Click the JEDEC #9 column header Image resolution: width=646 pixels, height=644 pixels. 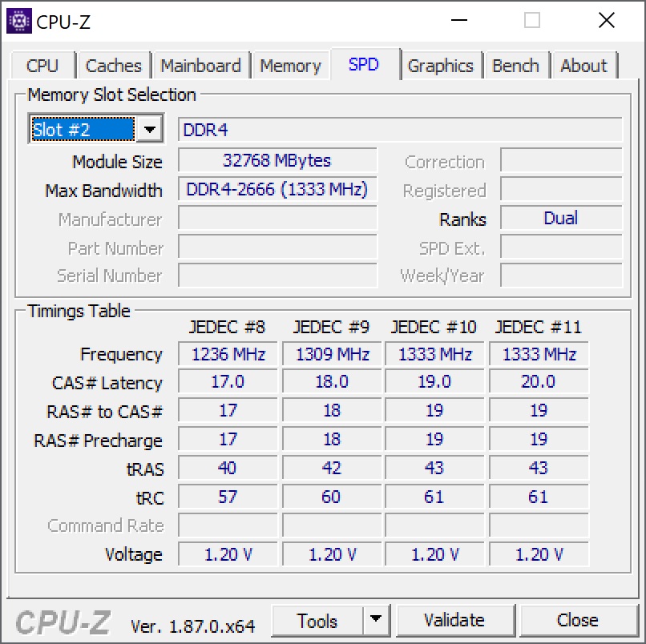point(331,328)
